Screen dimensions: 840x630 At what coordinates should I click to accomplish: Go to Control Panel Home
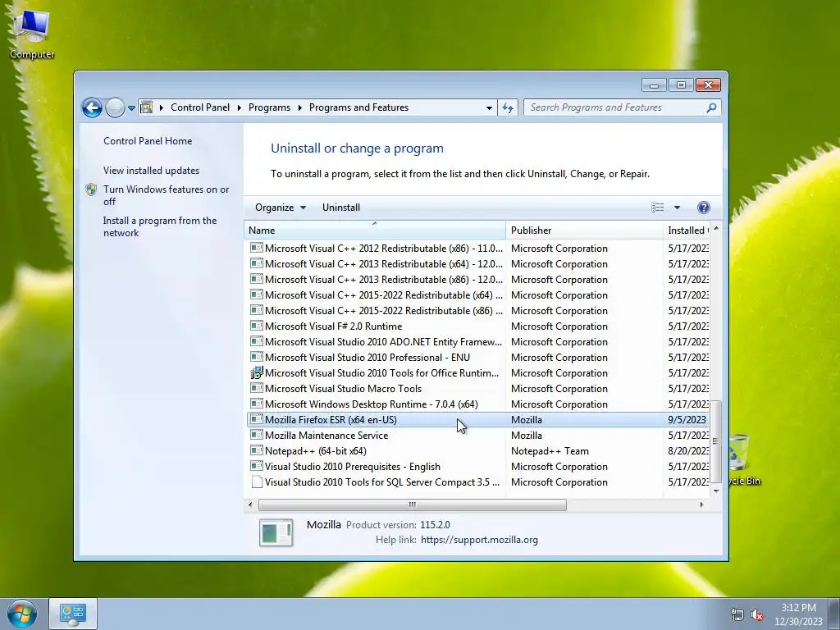pos(148,141)
